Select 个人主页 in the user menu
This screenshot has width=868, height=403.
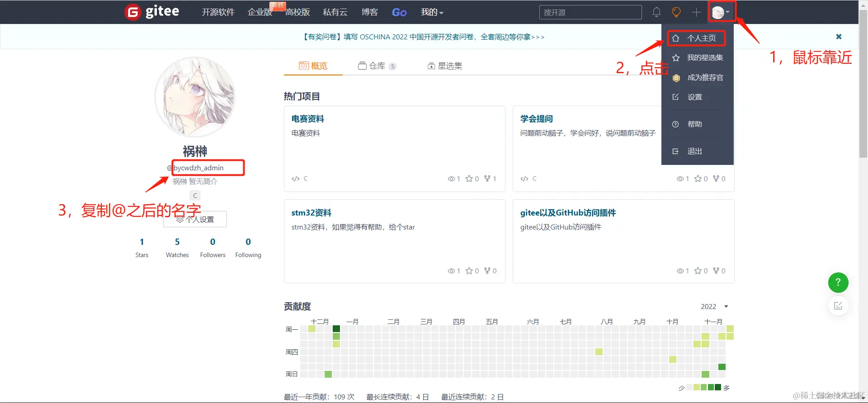[697, 38]
